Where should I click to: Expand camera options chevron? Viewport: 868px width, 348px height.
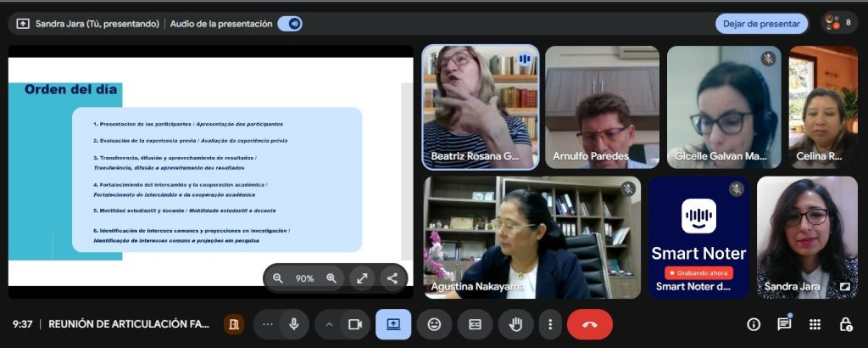tap(329, 324)
